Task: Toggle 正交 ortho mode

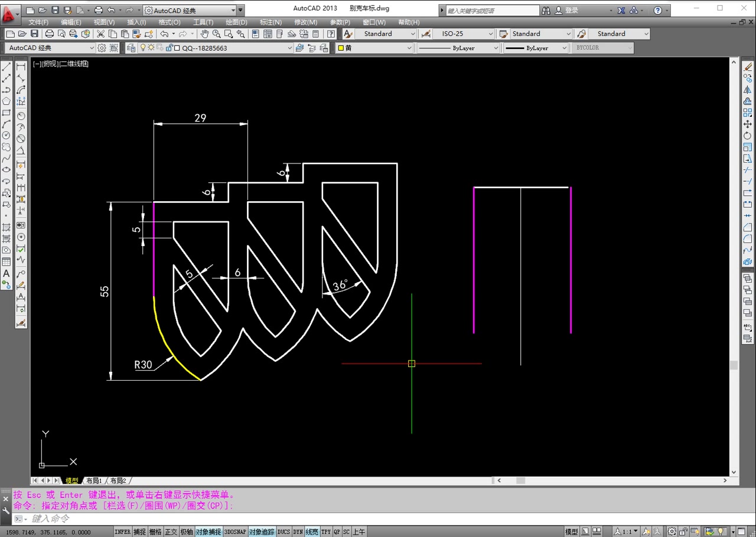Action: [x=171, y=532]
